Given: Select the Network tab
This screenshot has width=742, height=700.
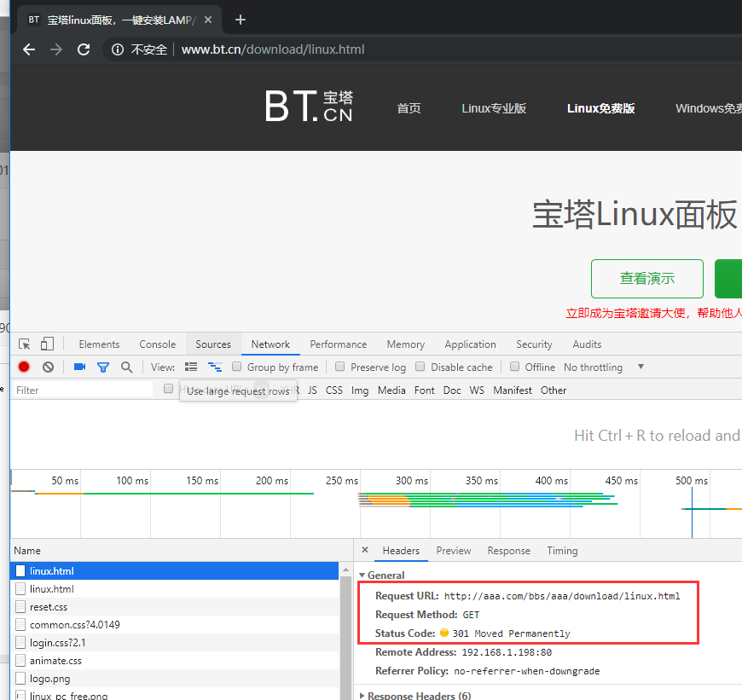Looking at the screenshot, I should click(270, 344).
